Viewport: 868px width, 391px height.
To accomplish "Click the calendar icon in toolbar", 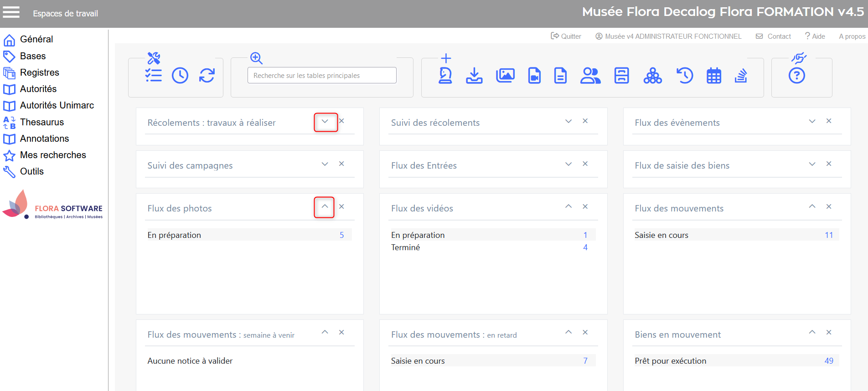I will 713,76.
